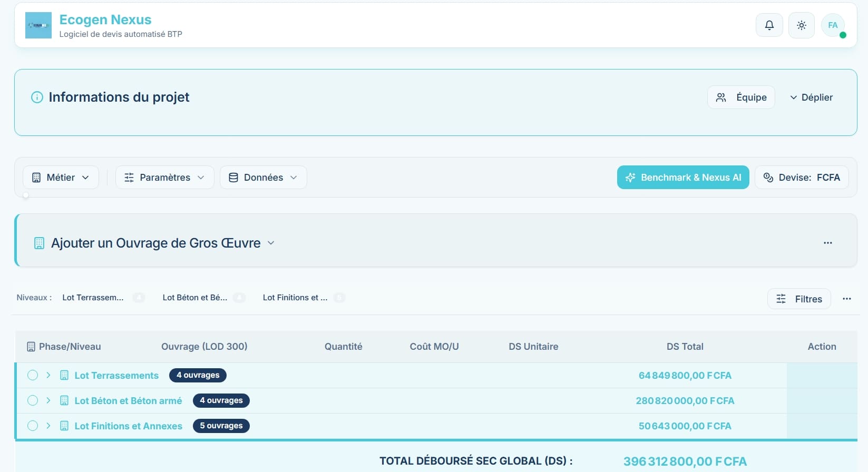Open more options in Ajouter un Ouvrage panel

[828, 243]
